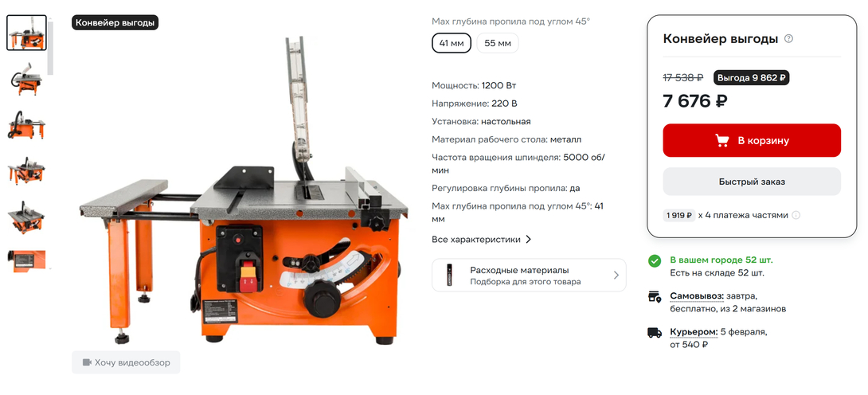Click the help question icon beside Конвейер выгоды

pos(789,39)
